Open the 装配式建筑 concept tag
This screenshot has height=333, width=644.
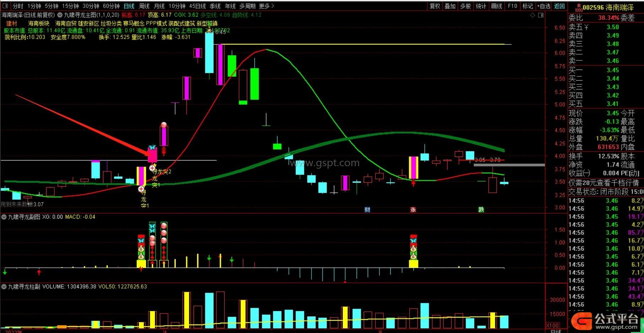tap(182, 23)
